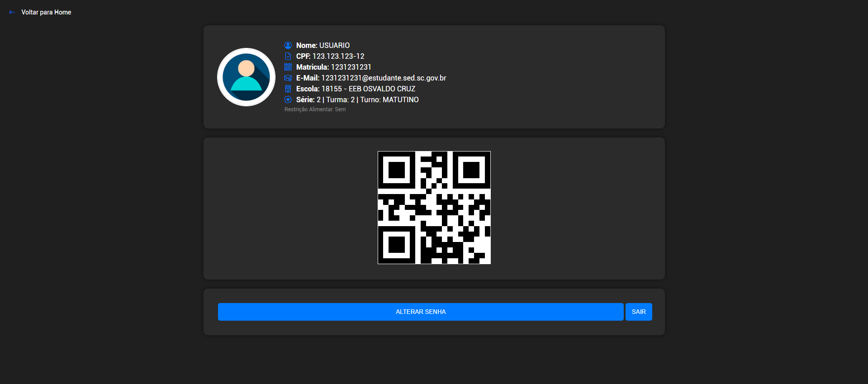Select the name text USUARIO
The width and height of the screenshot is (868, 384).
tap(334, 45)
